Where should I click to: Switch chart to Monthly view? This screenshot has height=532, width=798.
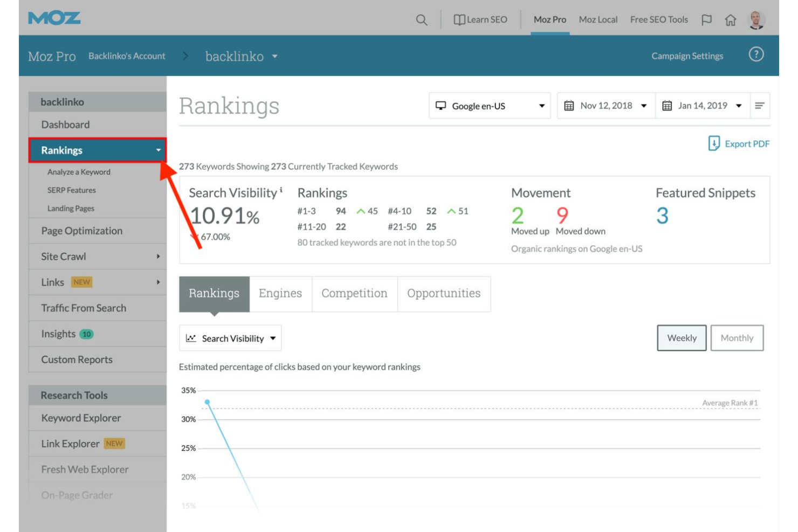737,338
